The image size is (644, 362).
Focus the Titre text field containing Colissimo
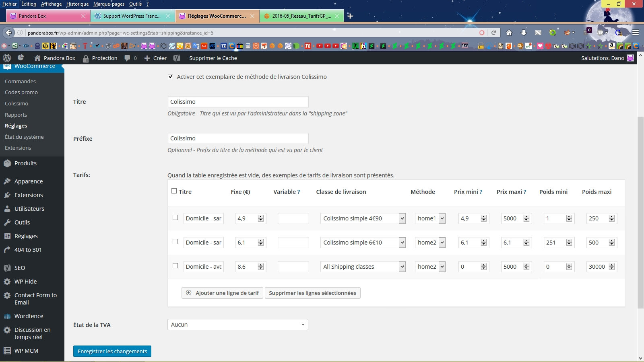click(x=238, y=102)
